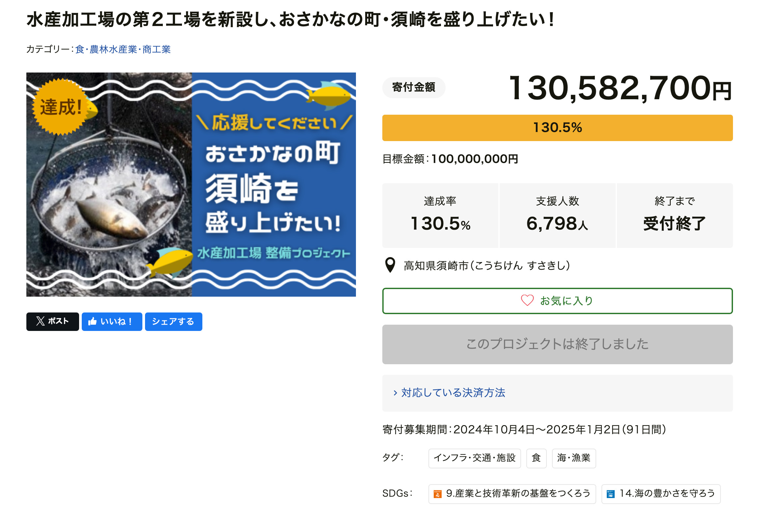Click the X (ポスト) share icon
This screenshot has height=532, width=760.
click(x=41, y=321)
